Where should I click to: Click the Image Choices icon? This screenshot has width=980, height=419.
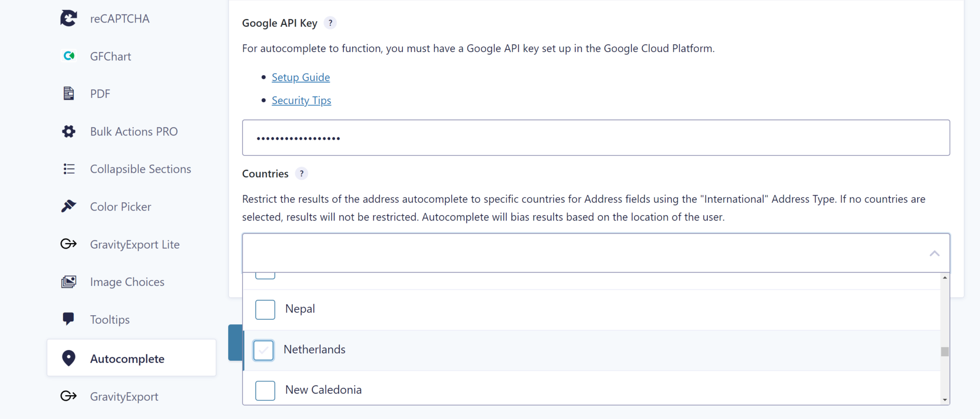[x=69, y=282]
